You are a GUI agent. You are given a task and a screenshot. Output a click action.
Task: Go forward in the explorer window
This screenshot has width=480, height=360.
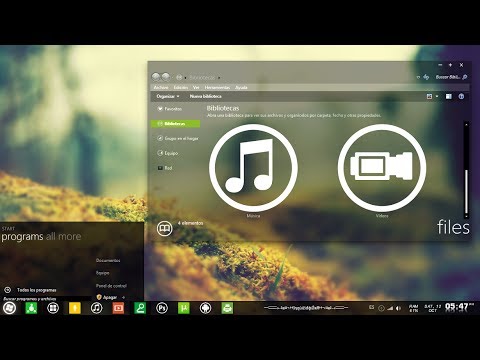pyautogui.click(x=166, y=77)
